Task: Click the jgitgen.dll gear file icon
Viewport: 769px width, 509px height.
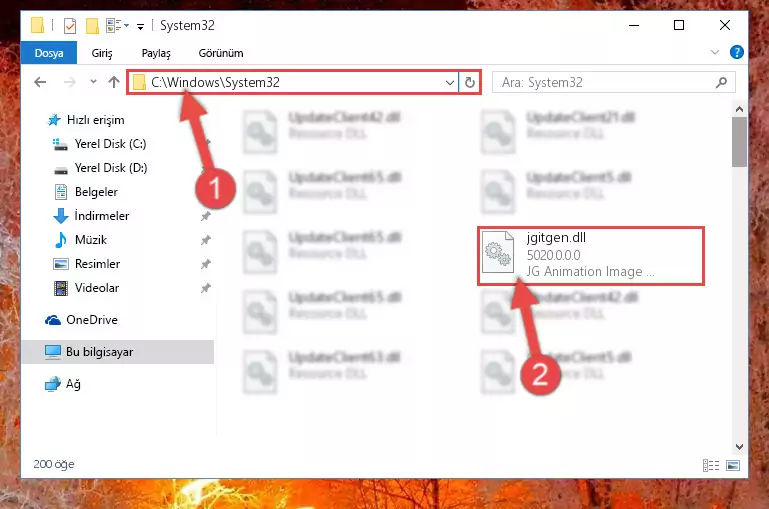Action: click(498, 253)
